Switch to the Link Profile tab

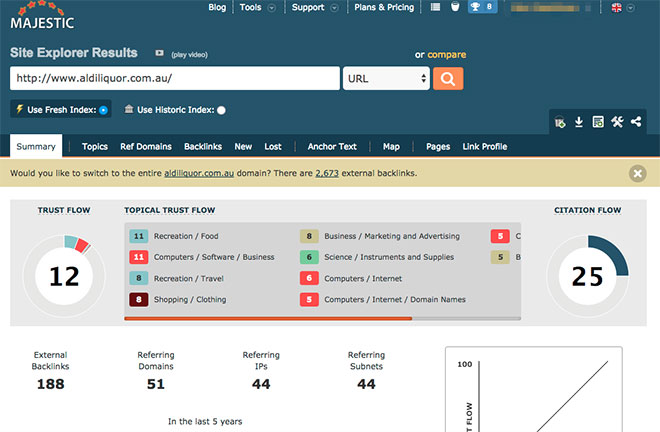tap(485, 147)
